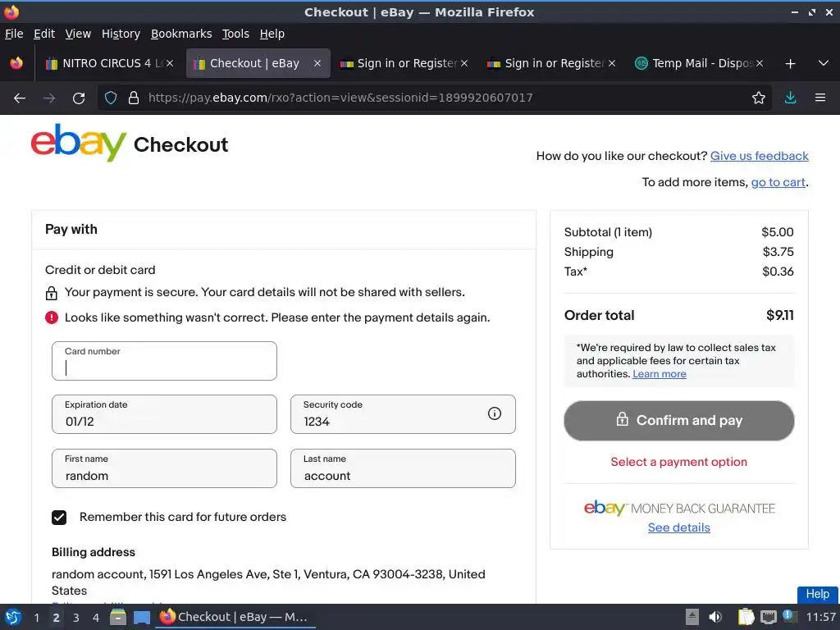Image resolution: width=840 pixels, height=630 pixels.
Task: Click the URL address bar
Action: click(434, 98)
